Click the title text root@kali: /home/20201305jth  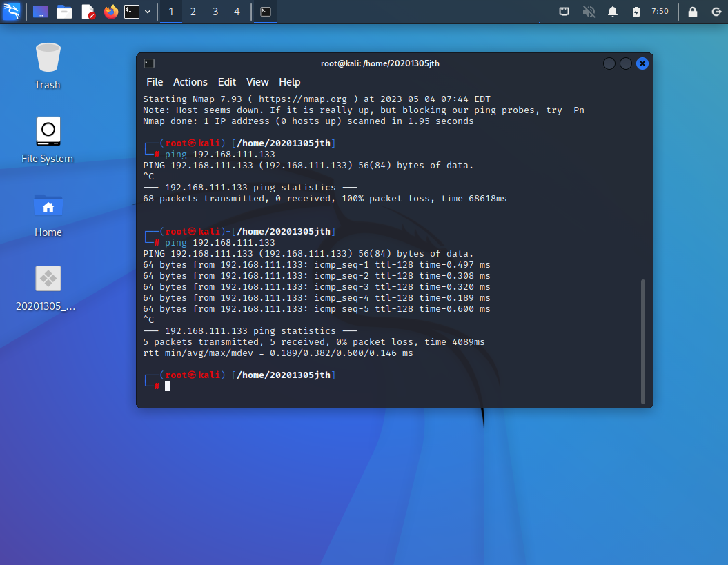tap(380, 63)
